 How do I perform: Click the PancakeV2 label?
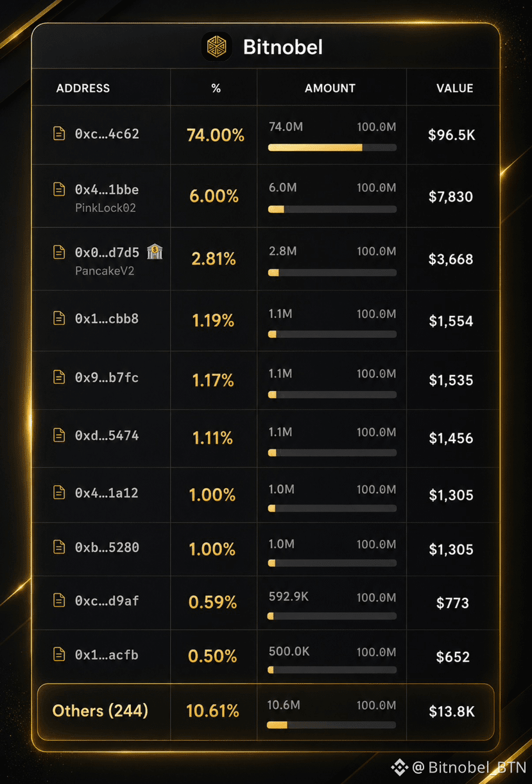[105, 271]
